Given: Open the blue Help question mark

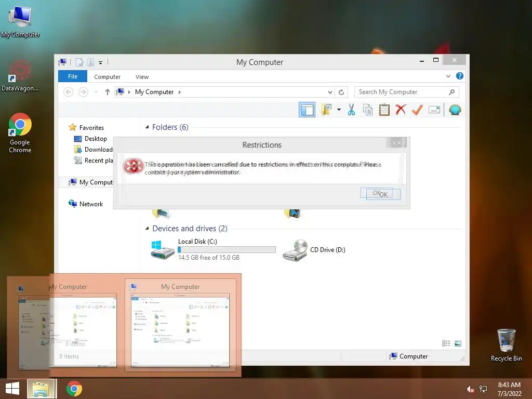Looking at the screenshot, I should 459,76.
